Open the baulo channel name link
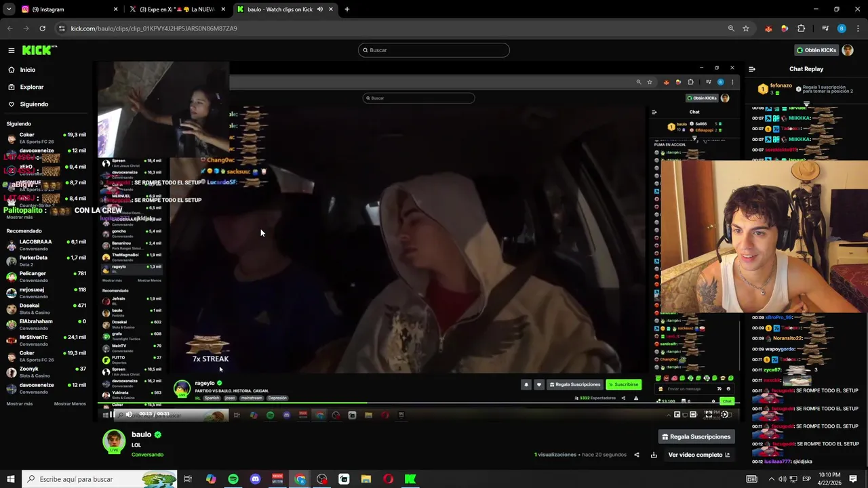This screenshot has width=868, height=488. click(141, 434)
